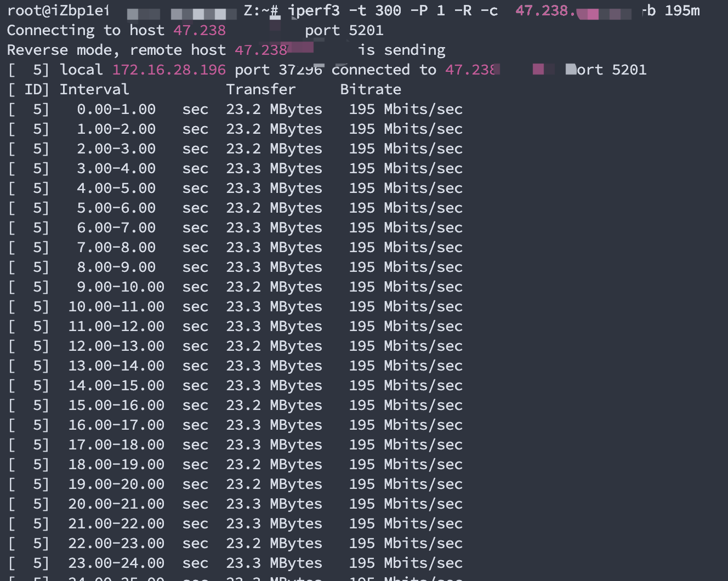Click 23.2 MBytes in row 22.00-23.00
728x581 pixels.
click(274, 543)
